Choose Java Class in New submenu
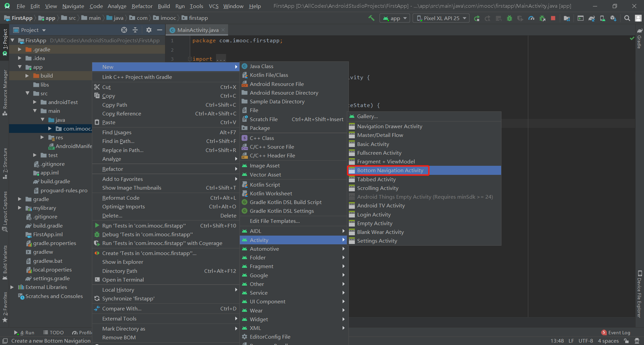The image size is (644, 345). 294,66
